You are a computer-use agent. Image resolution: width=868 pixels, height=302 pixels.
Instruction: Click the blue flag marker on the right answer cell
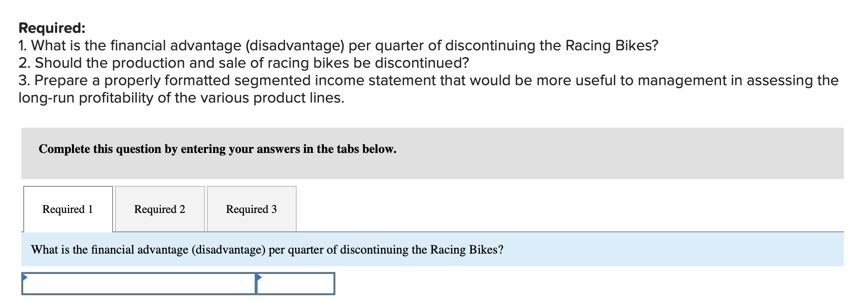tap(260, 278)
